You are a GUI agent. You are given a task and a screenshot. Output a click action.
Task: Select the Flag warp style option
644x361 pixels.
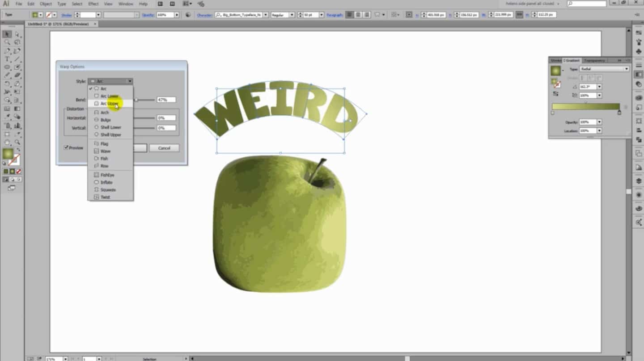pos(104,144)
